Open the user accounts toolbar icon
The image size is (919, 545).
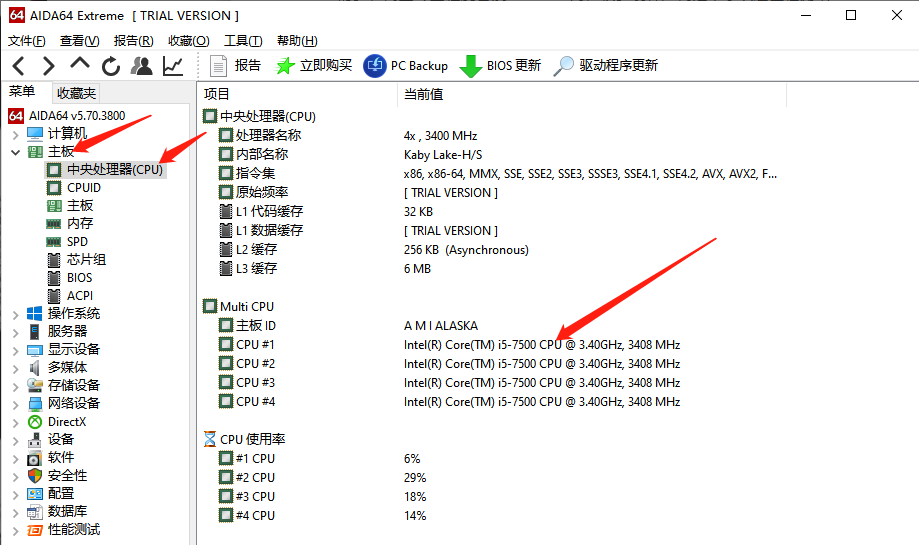pos(142,66)
